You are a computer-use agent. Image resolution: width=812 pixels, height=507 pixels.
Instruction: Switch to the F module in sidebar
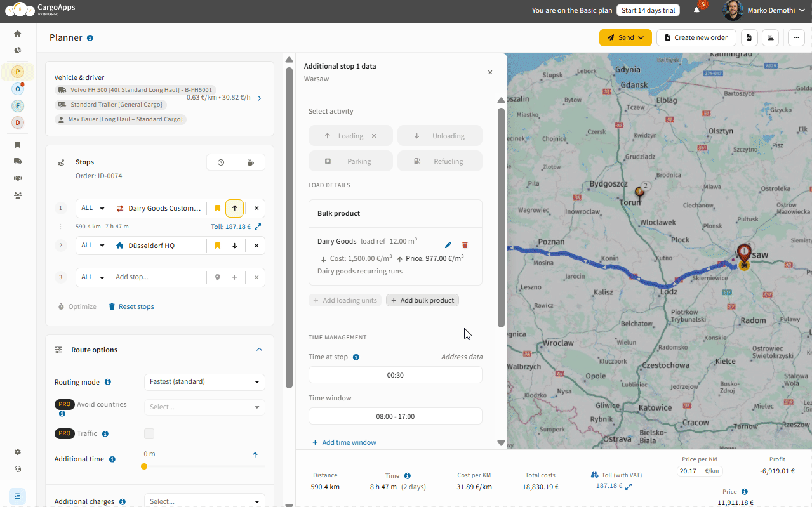[18, 105]
